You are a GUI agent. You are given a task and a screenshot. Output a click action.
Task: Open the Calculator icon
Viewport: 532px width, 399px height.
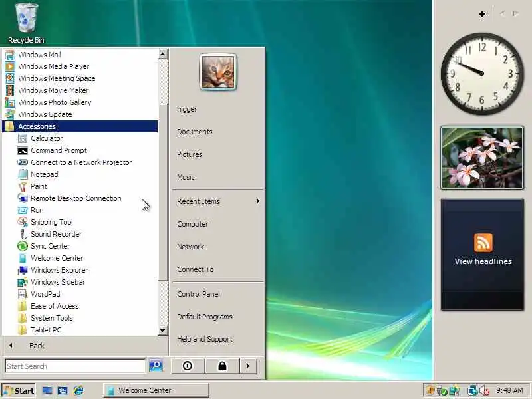23,138
